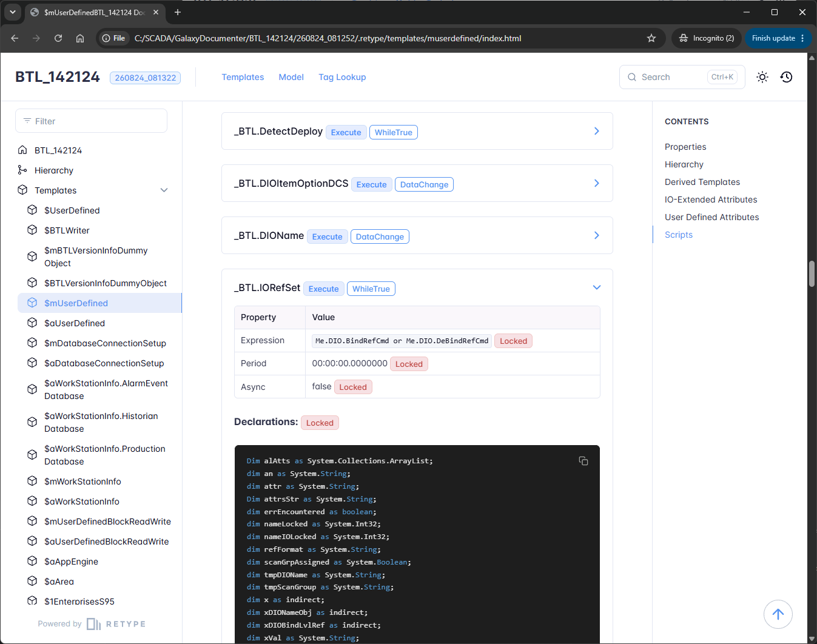Click the BTL_142124 site title
The image size is (817, 644).
click(x=58, y=77)
